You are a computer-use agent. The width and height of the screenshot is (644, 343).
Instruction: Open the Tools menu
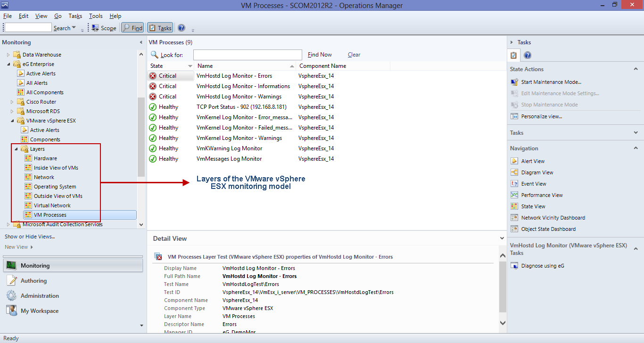[x=96, y=16]
